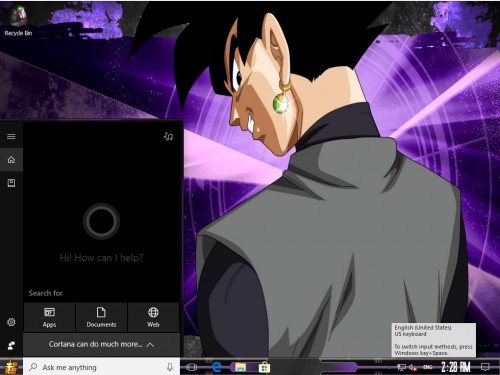Select Cortana Home icon in sidebar
This screenshot has width=500, height=375.
pos(11,160)
